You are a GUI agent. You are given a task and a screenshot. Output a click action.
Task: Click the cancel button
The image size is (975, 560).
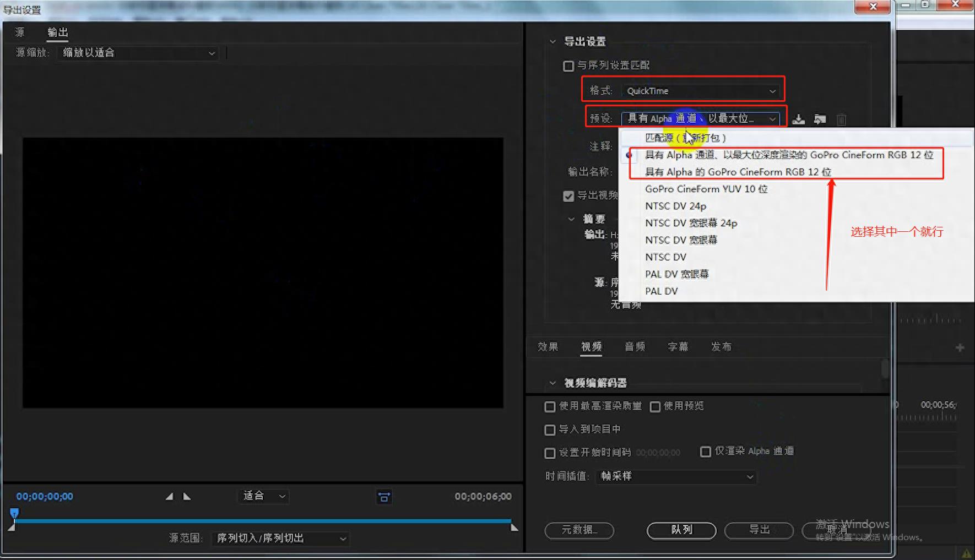836,530
